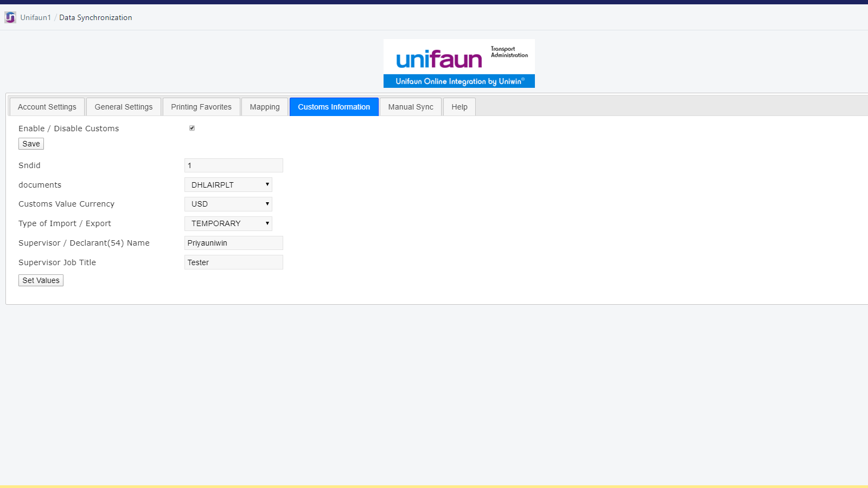
Task: Go to the Printing Favorites tab
Action: pyautogui.click(x=201, y=107)
